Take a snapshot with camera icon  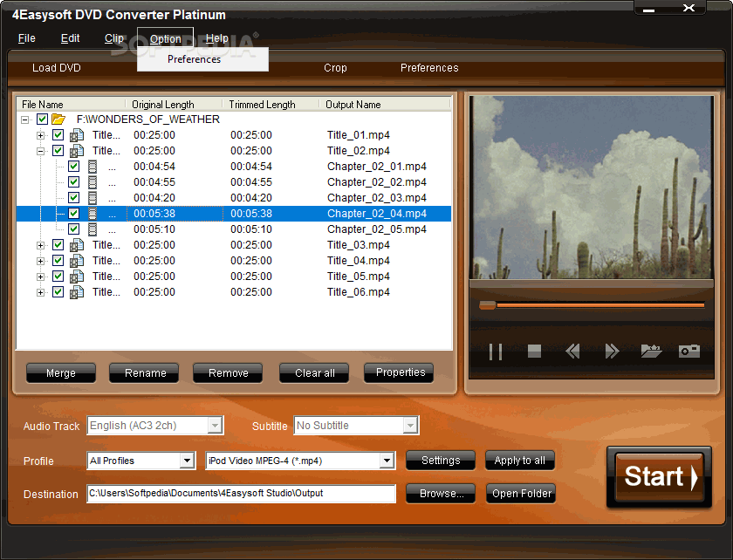(x=689, y=351)
